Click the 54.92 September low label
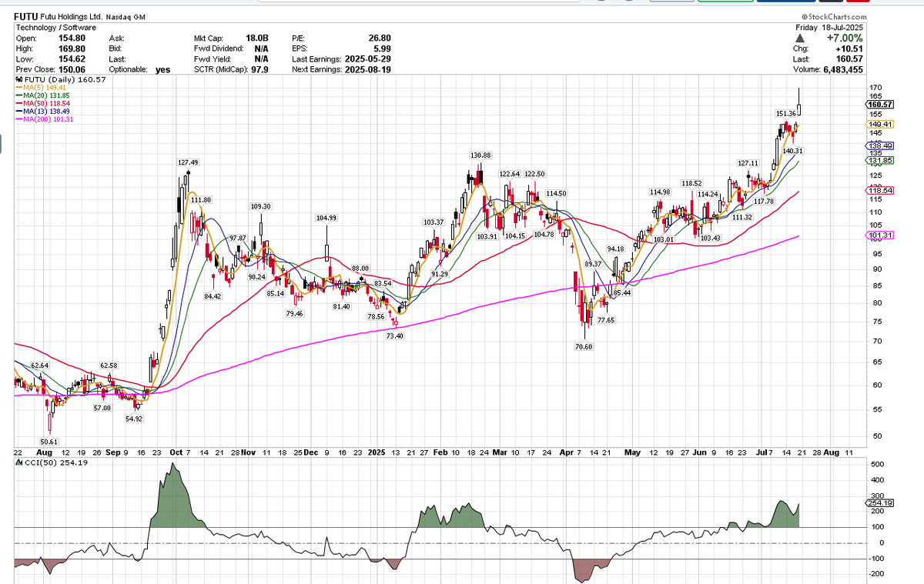This screenshot has height=584, width=924. point(132,419)
